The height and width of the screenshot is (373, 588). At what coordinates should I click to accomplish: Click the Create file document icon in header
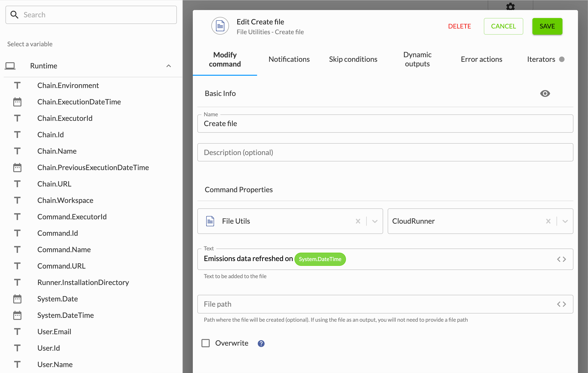[220, 26]
